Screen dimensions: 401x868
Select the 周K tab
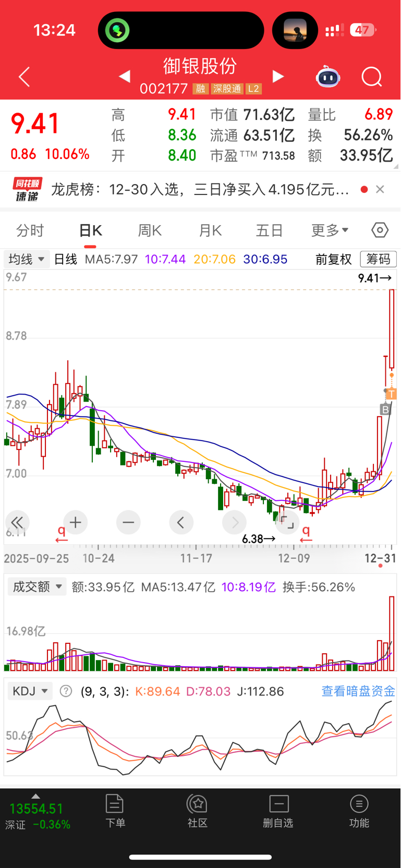click(x=150, y=230)
